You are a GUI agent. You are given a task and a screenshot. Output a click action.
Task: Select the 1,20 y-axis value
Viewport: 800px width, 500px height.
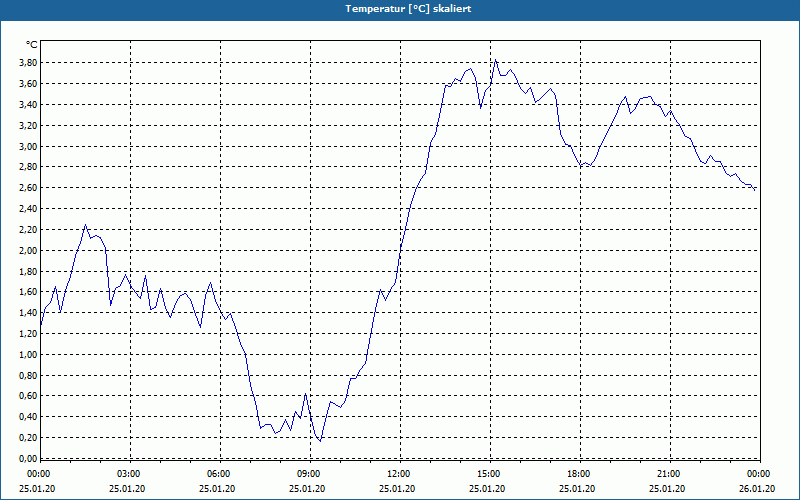[x=29, y=334]
